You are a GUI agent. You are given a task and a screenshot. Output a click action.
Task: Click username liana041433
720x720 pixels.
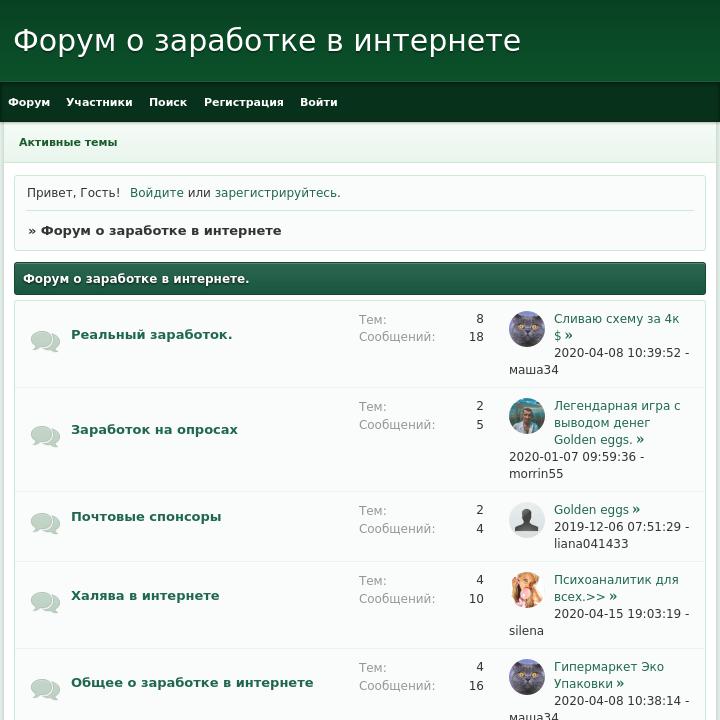(x=591, y=544)
